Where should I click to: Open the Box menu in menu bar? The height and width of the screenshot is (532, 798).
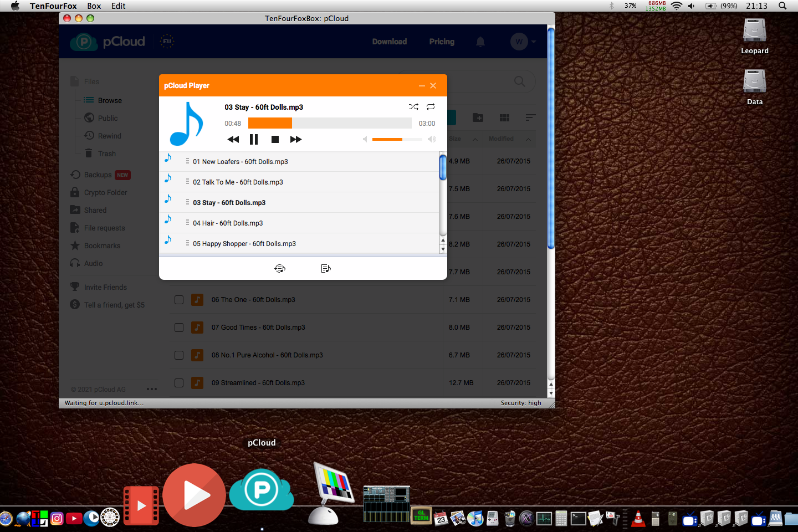pos(94,6)
